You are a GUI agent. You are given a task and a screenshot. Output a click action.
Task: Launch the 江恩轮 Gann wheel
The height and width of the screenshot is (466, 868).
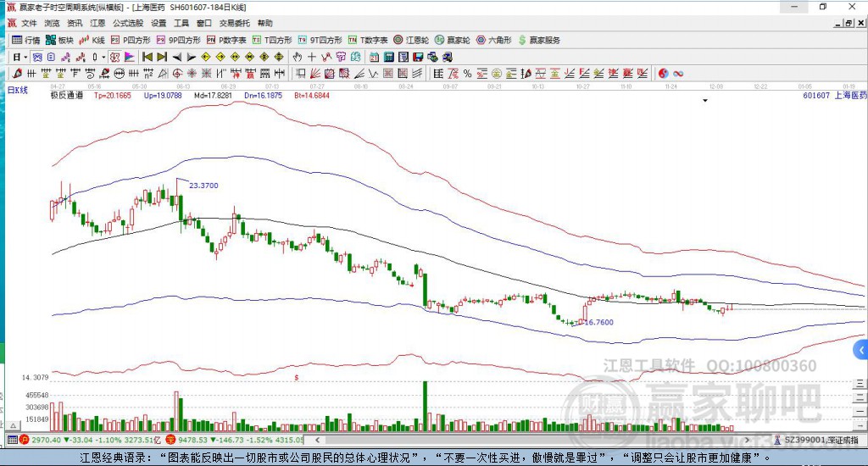[411, 40]
